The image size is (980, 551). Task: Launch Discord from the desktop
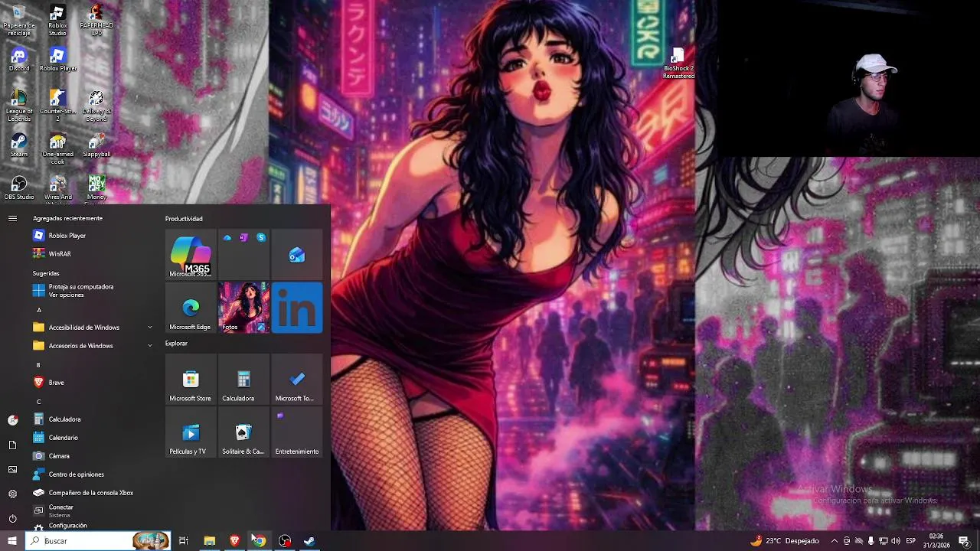(19, 60)
